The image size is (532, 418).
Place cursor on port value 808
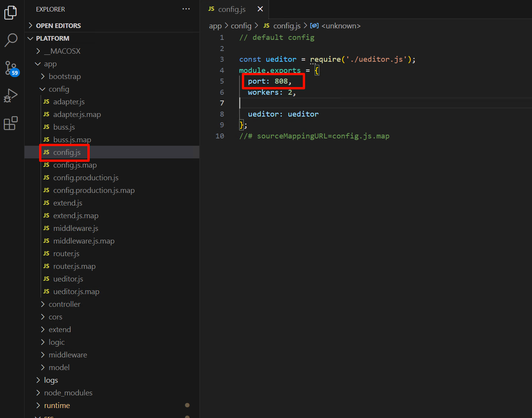[281, 81]
